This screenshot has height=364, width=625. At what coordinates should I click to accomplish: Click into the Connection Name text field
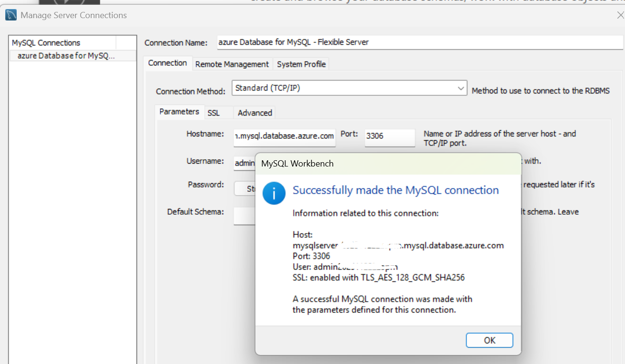click(x=419, y=42)
